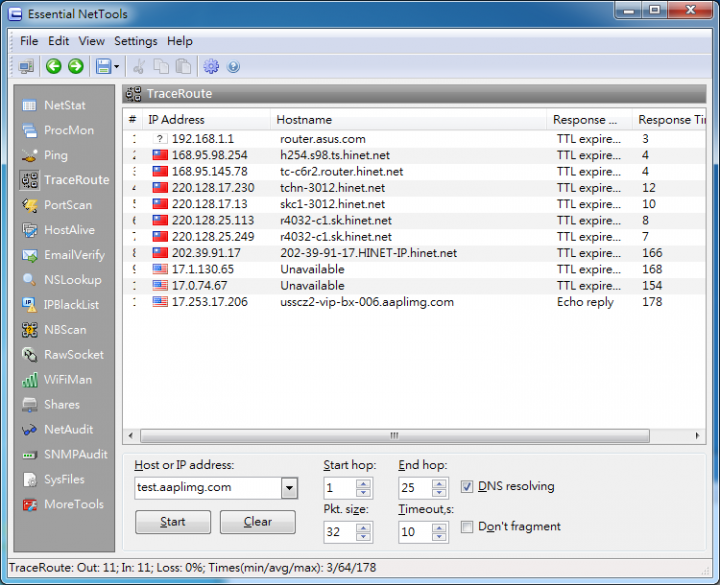Open the RawSocket tool
Image resolution: width=720 pixels, height=585 pixels.
coord(64,354)
